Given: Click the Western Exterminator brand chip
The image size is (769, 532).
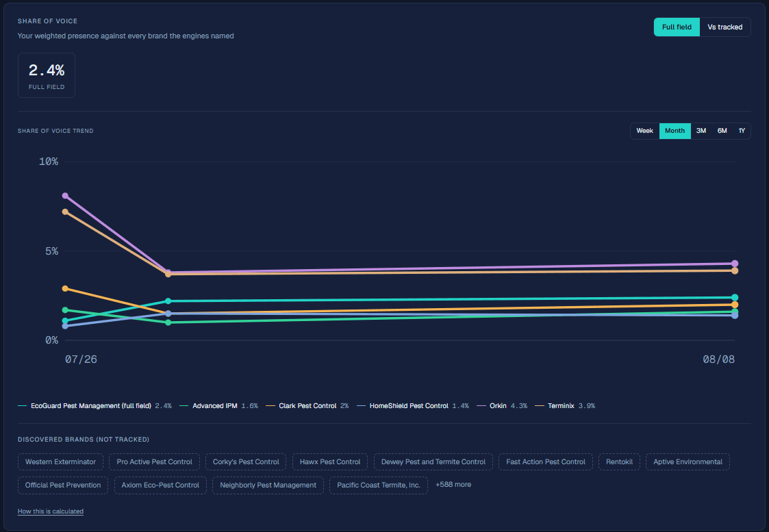Looking at the screenshot, I should point(60,462).
